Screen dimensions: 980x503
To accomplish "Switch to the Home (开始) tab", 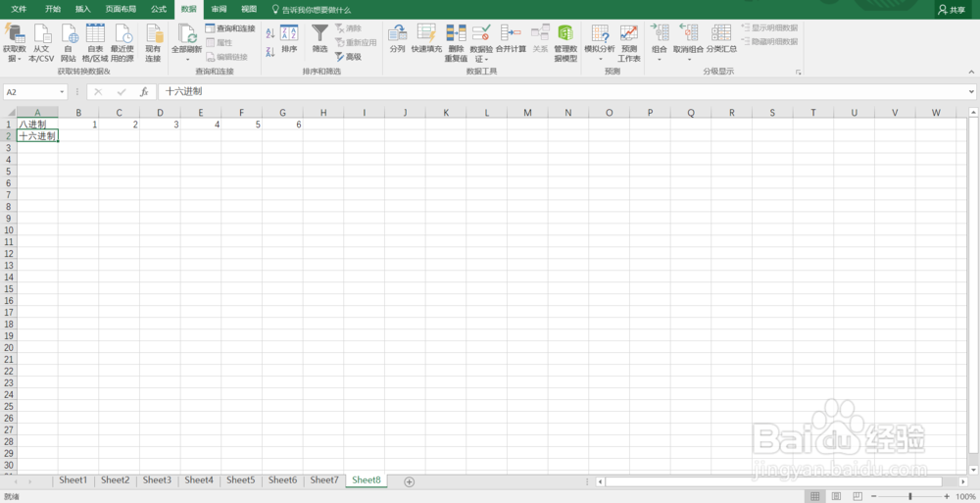I will (53, 10).
